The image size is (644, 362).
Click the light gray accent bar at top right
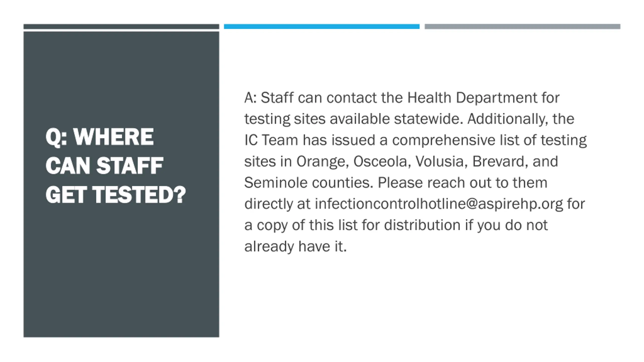[x=522, y=26]
